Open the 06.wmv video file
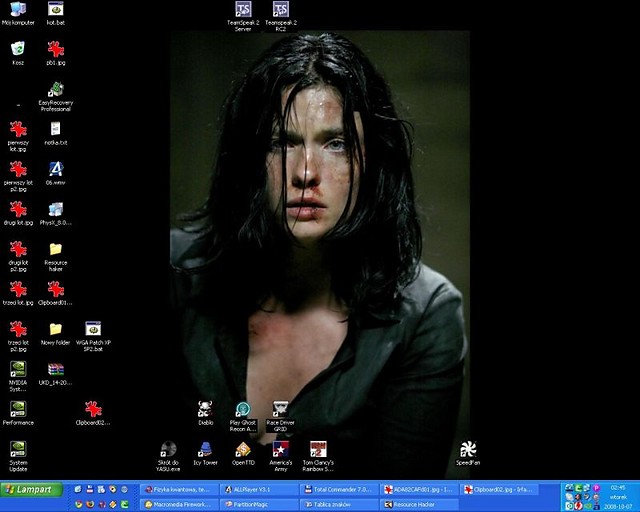640x512 pixels. (x=56, y=174)
